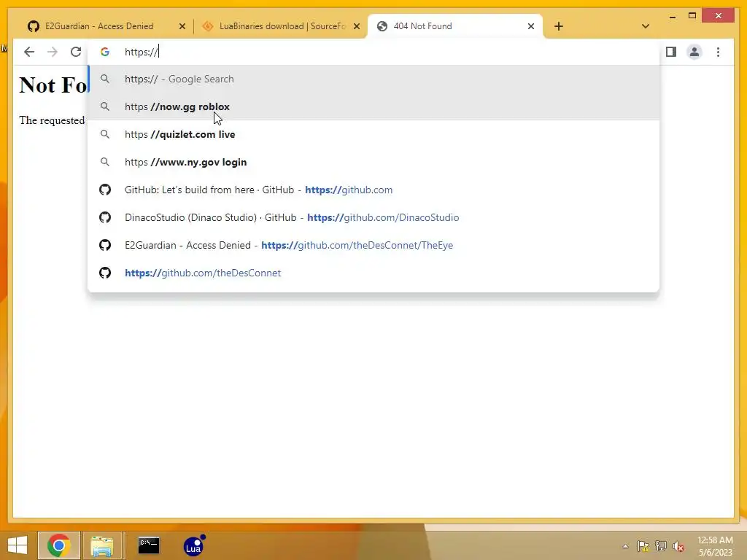Open the Command Prompt taskbar icon
This screenshot has width=747, height=560.
tap(149, 545)
